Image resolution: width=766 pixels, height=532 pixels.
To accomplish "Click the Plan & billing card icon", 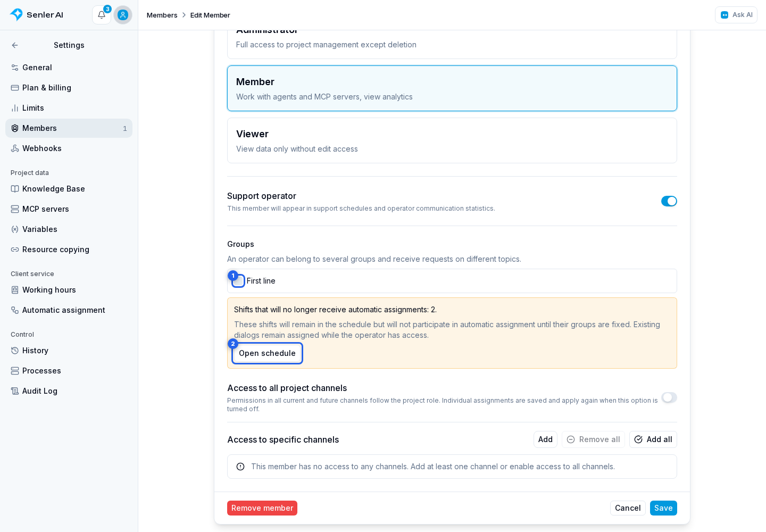I will click(x=15, y=88).
